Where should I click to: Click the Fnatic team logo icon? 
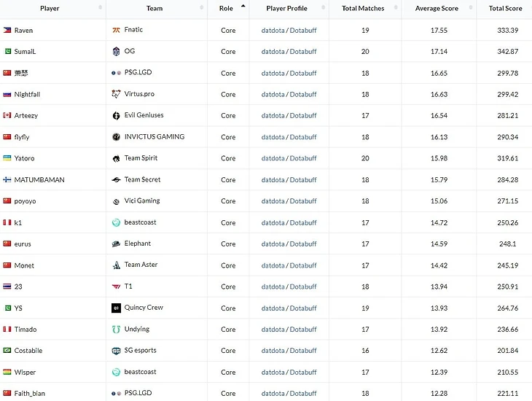coord(117,31)
